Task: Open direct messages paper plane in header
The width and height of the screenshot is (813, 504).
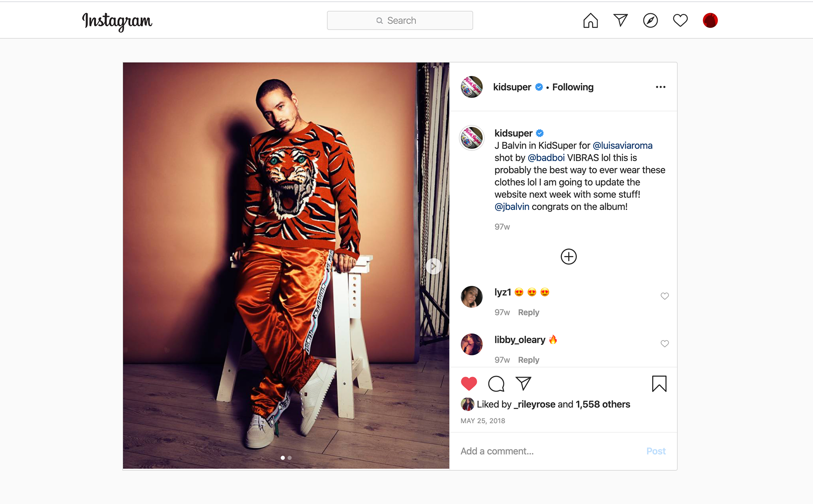Action: [620, 20]
